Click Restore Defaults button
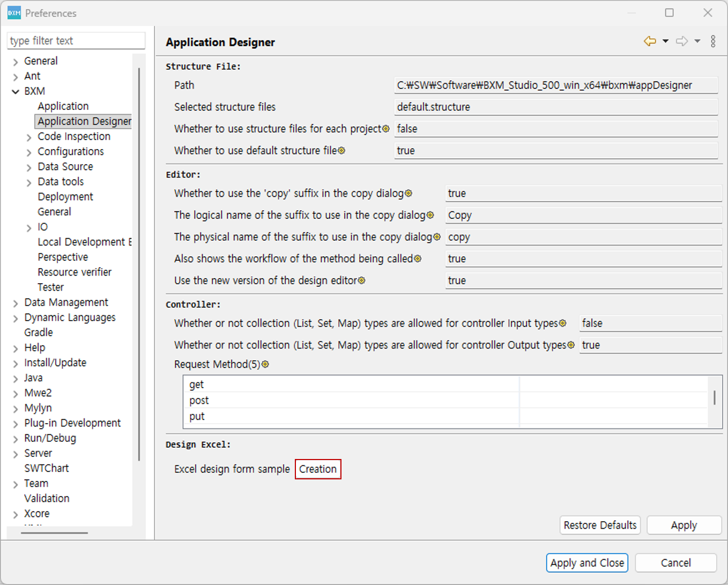Viewport: 728px width, 585px height. click(x=600, y=525)
